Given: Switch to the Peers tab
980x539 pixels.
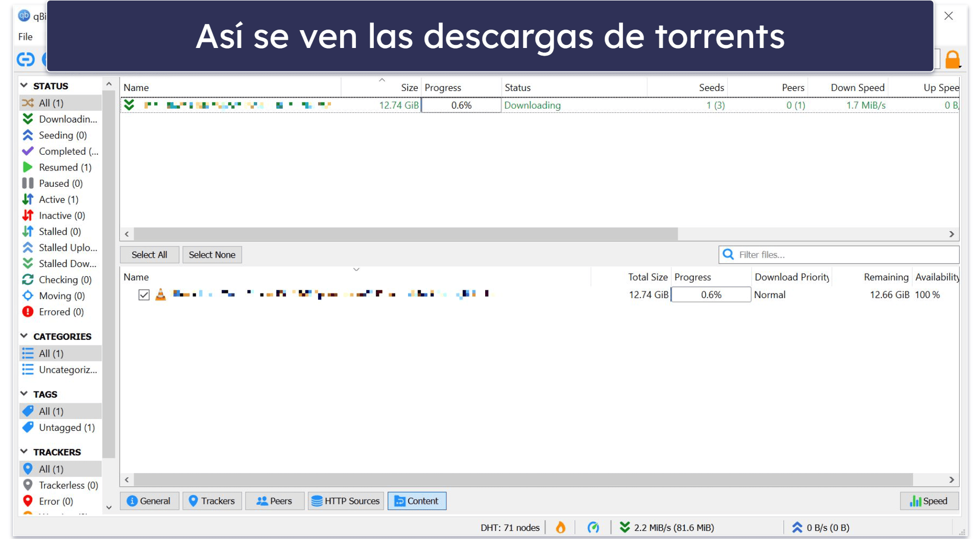Looking at the screenshot, I should [274, 501].
